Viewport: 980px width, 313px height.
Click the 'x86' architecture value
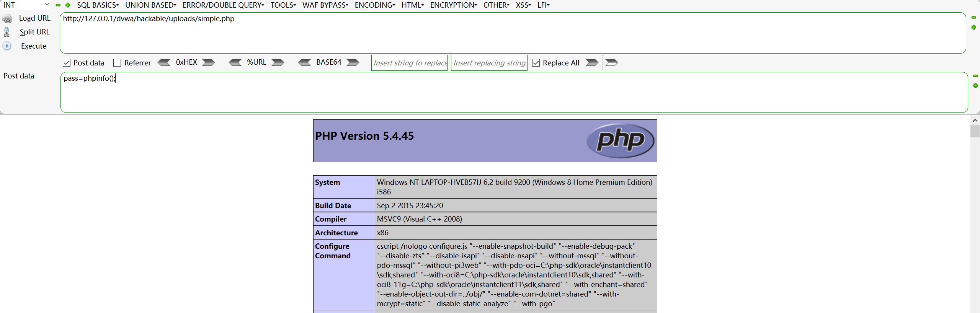[383, 233]
